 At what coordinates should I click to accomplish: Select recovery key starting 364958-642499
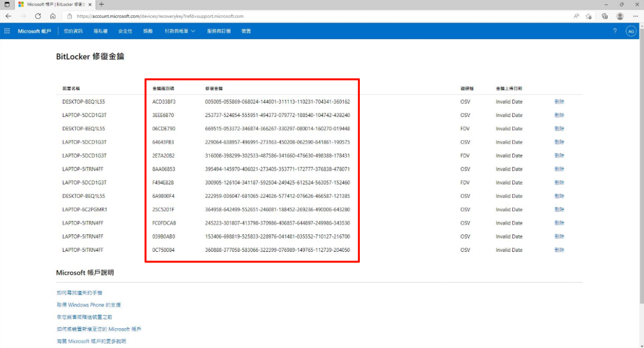tap(278, 210)
